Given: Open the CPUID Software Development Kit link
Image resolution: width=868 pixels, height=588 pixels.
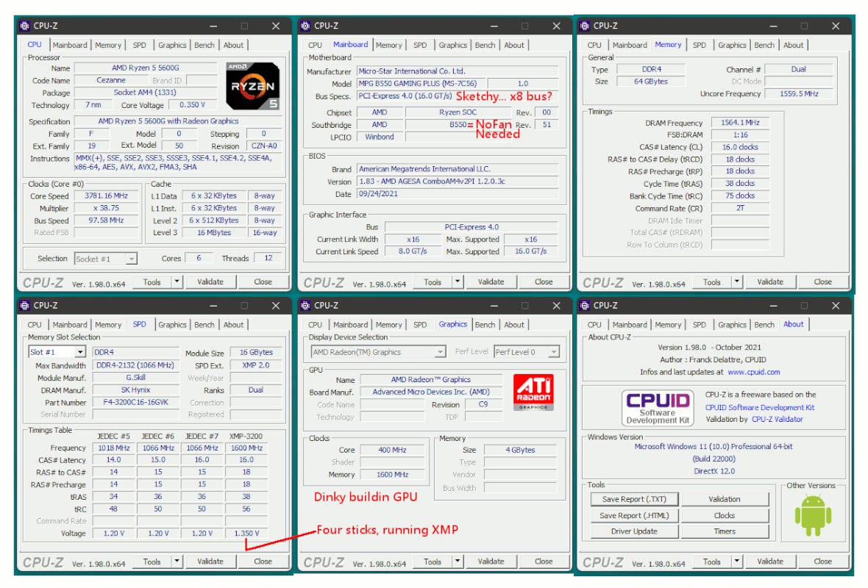Looking at the screenshot, I should tap(759, 407).
